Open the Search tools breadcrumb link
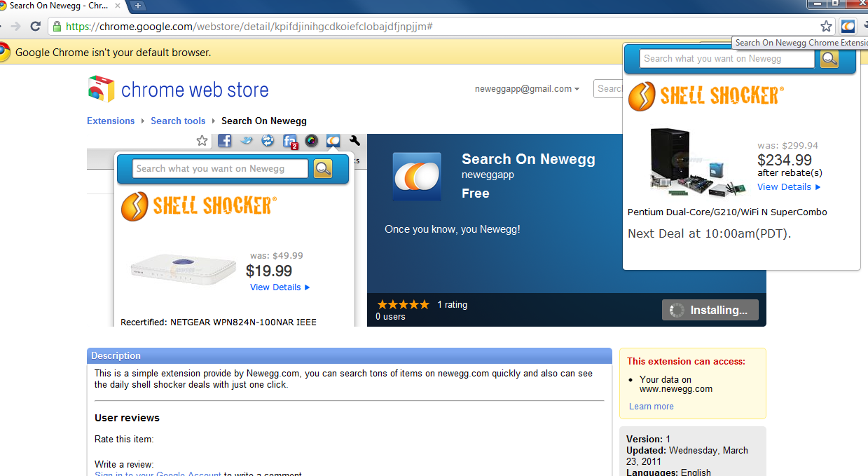Image resolution: width=868 pixels, height=476 pixels. 178,121
